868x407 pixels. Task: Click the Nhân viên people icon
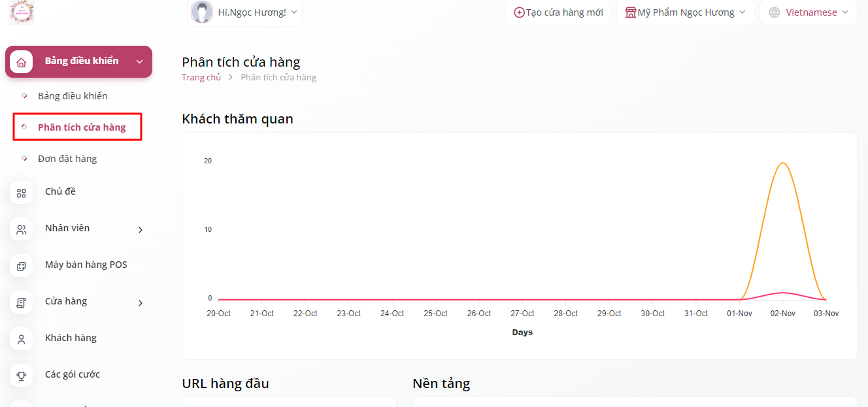click(22, 229)
